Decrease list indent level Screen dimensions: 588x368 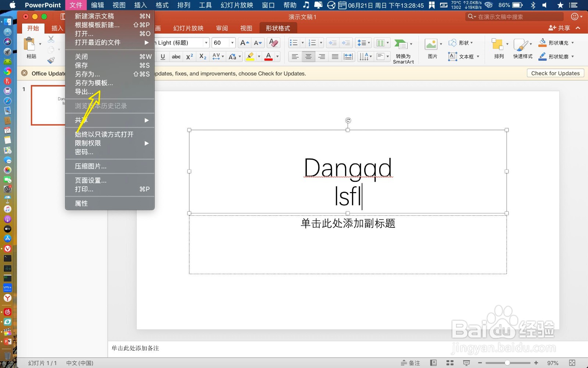click(332, 43)
